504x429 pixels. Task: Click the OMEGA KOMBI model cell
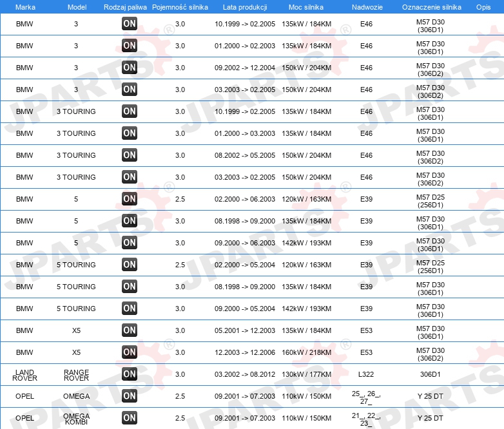coord(76,419)
